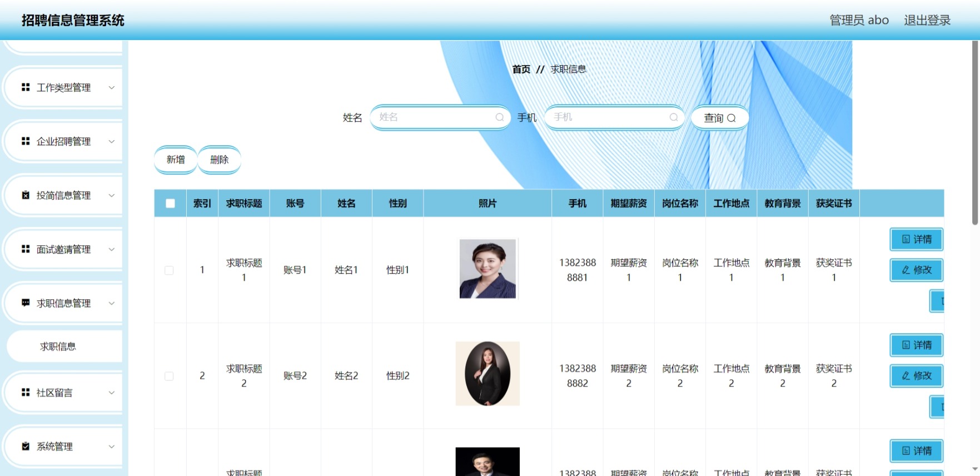This screenshot has width=980, height=476.
Task: Open 社区留言 menu item
Action: click(63, 393)
